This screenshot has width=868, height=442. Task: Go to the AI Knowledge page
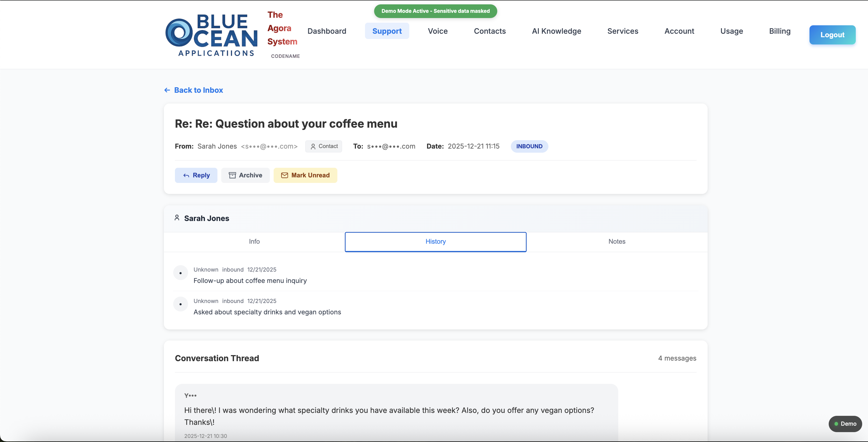pos(556,31)
